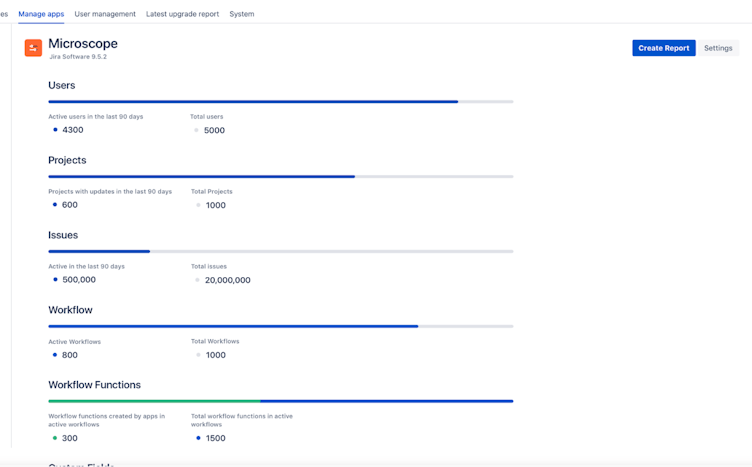Click the Issues progress bar
Image resolution: width=752 pixels, height=467 pixels.
281,251
